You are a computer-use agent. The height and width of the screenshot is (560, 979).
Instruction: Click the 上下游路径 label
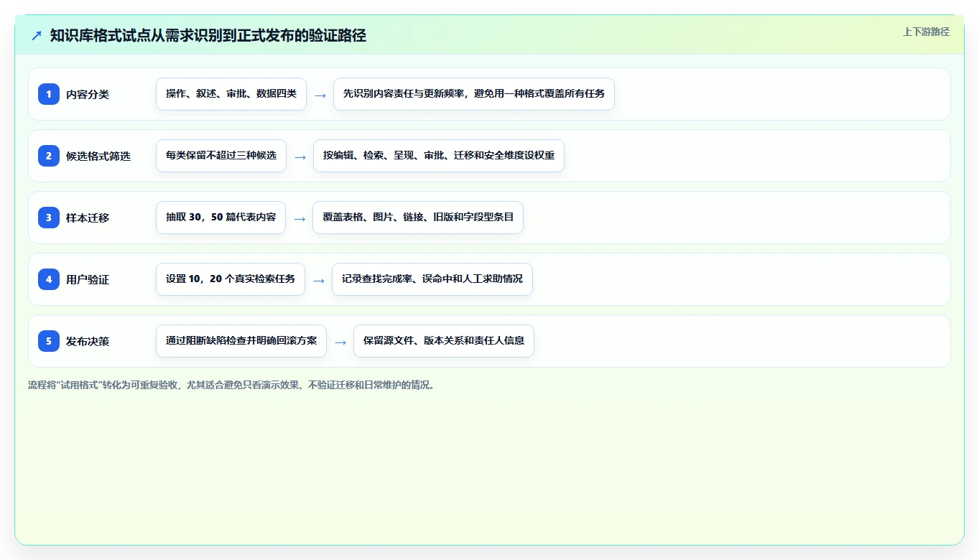[x=926, y=32]
